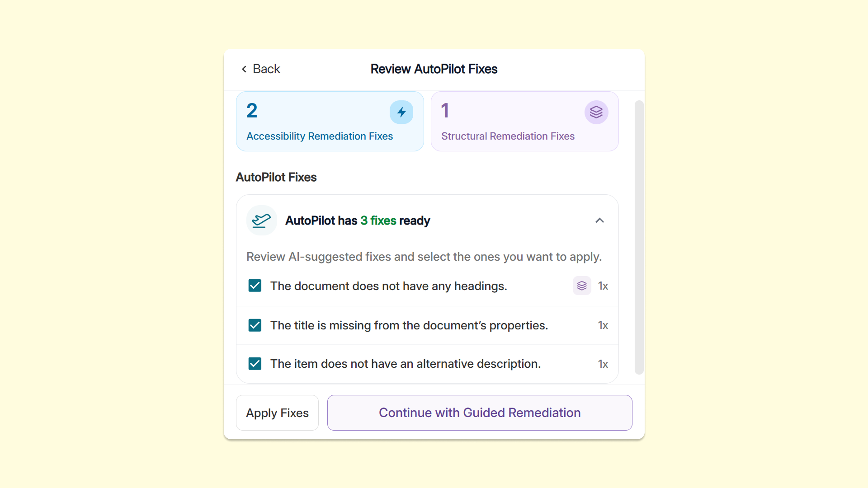Click Continue with Guided Remediation

tap(480, 413)
